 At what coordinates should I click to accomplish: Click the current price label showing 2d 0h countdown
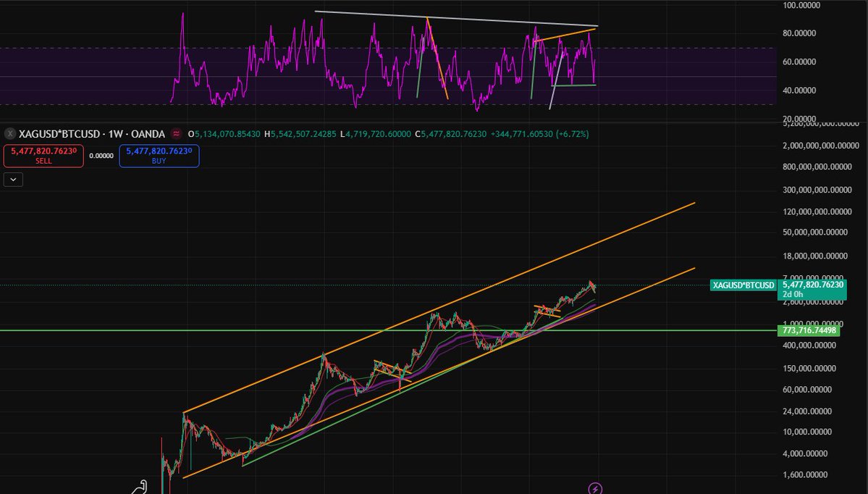(x=812, y=290)
